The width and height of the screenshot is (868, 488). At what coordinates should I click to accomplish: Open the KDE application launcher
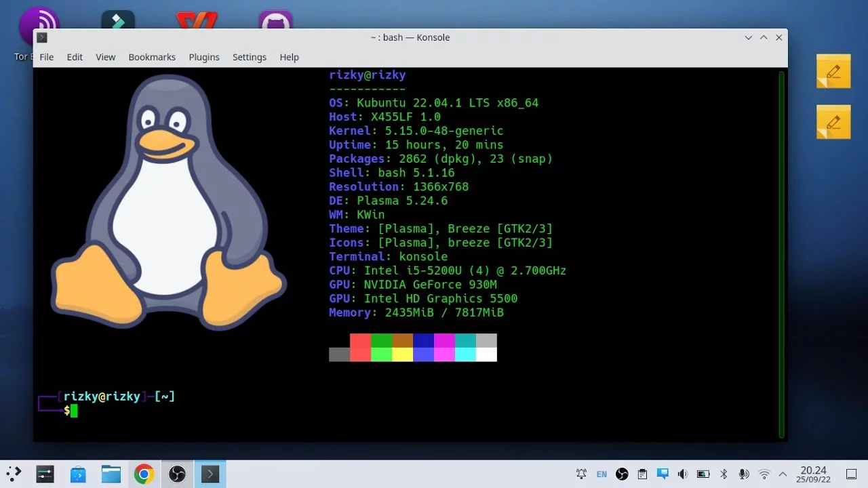[14, 474]
